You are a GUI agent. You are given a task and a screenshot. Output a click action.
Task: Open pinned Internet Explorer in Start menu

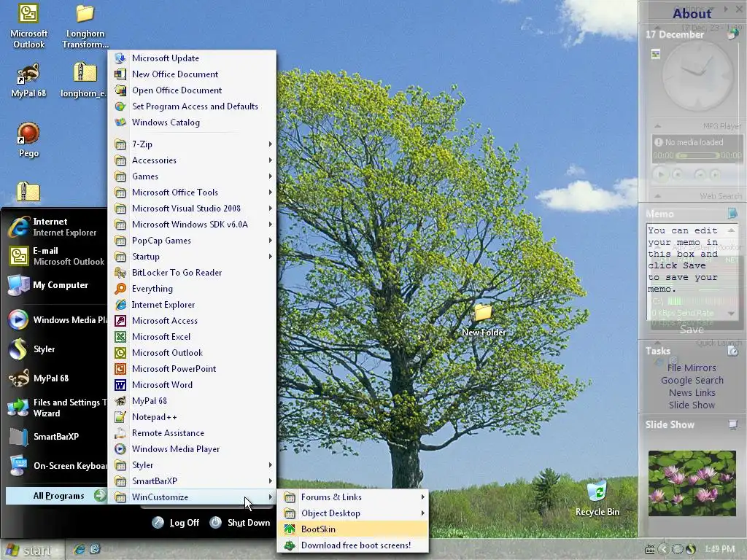55,227
